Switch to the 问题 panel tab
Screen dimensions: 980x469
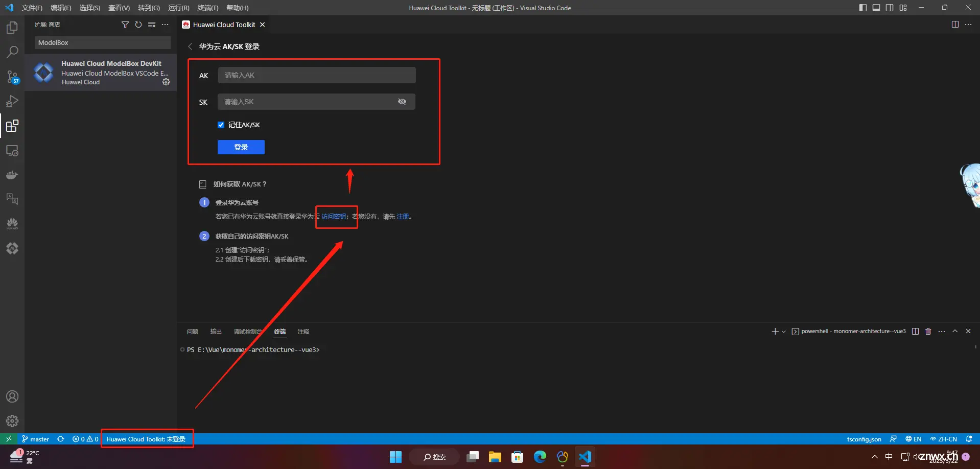[x=193, y=332]
